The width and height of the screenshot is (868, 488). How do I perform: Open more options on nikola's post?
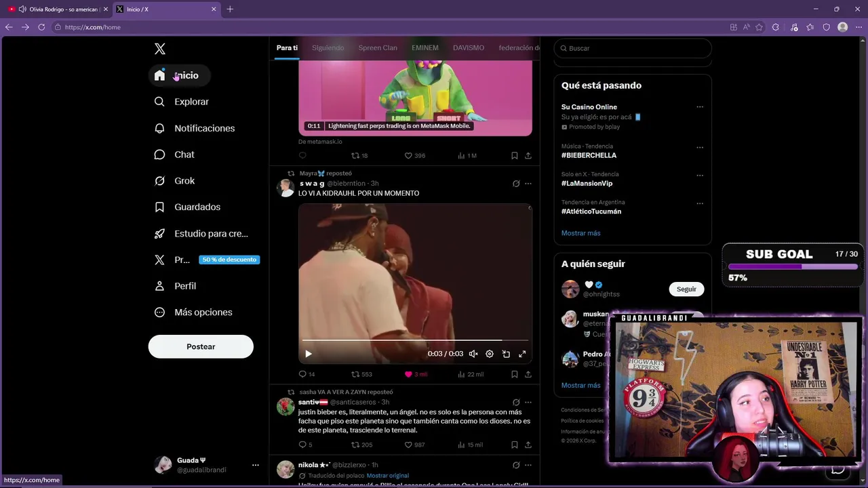tap(528, 465)
